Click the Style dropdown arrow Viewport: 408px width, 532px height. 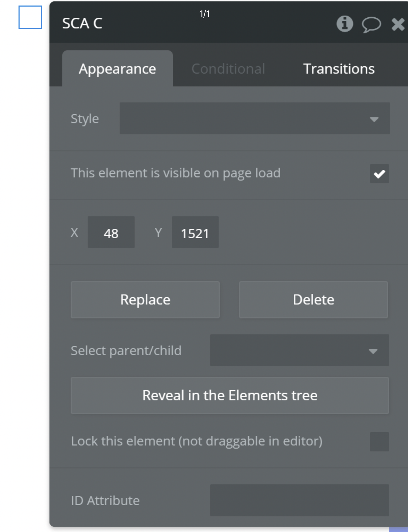pos(374,119)
